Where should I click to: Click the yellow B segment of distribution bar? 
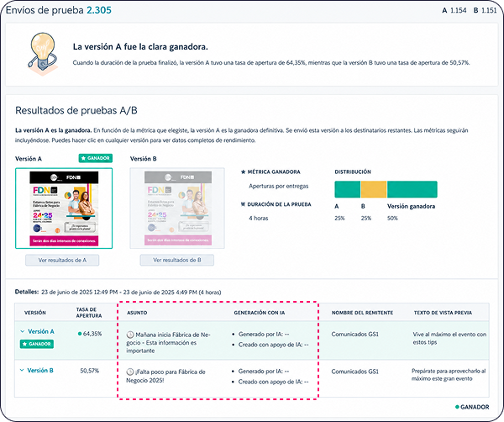(374, 189)
